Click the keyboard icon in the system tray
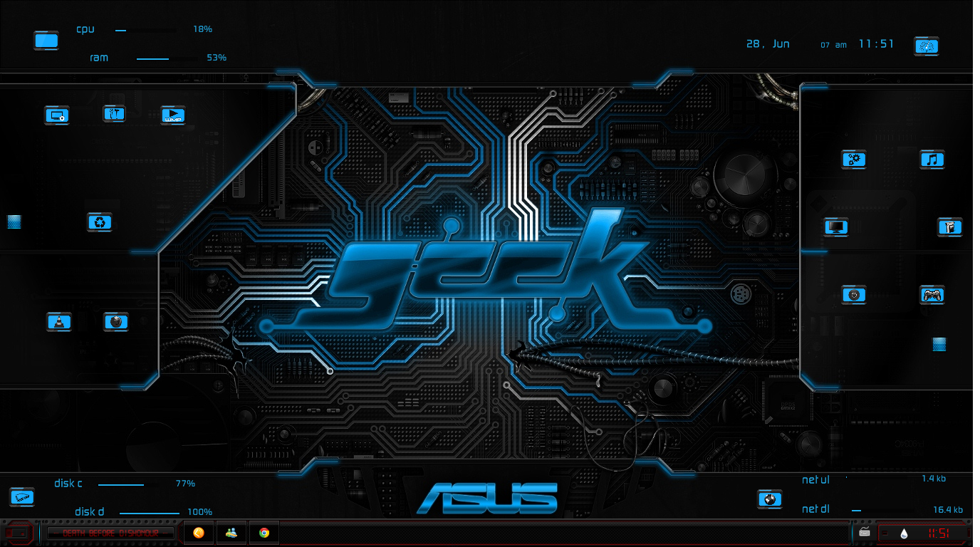The image size is (980, 547). click(x=864, y=532)
